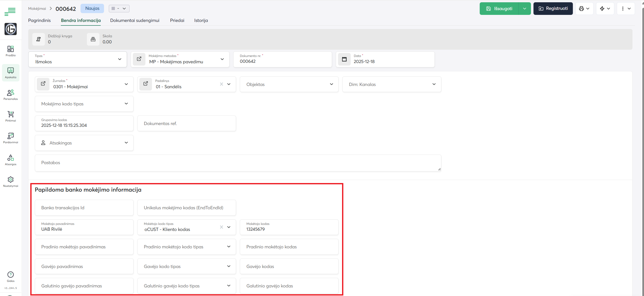Switch to the Istorija tab
This screenshot has height=296, width=644.
[x=201, y=20]
